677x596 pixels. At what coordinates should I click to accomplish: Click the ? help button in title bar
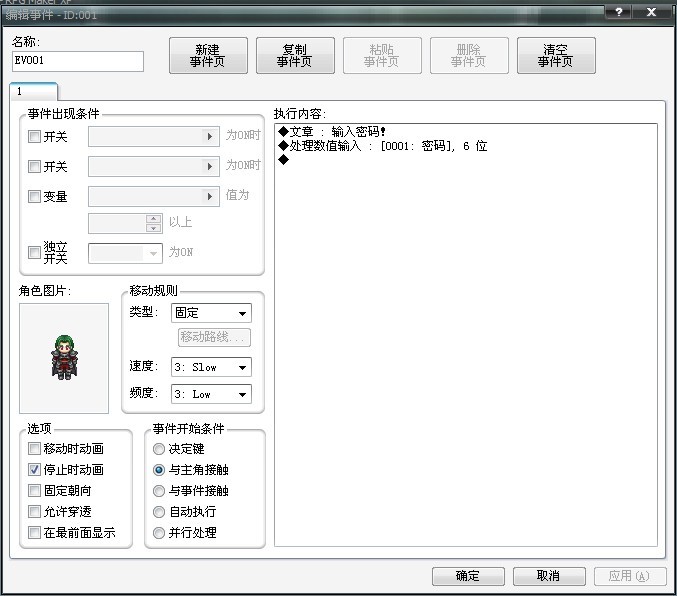pyautogui.click(x=619, y=12)
